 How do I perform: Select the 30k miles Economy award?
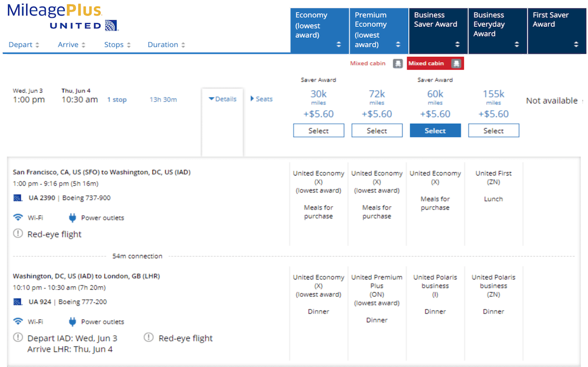318,130
